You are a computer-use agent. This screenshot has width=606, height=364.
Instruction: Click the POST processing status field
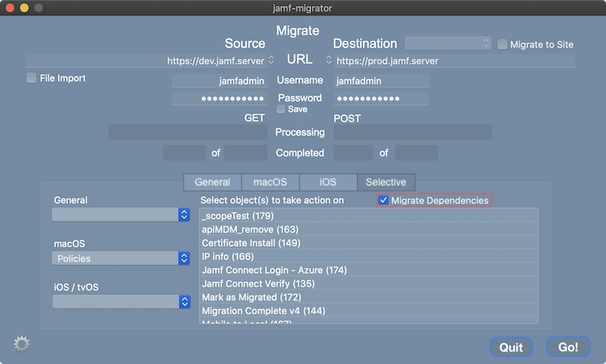click(x=413, y=132)
